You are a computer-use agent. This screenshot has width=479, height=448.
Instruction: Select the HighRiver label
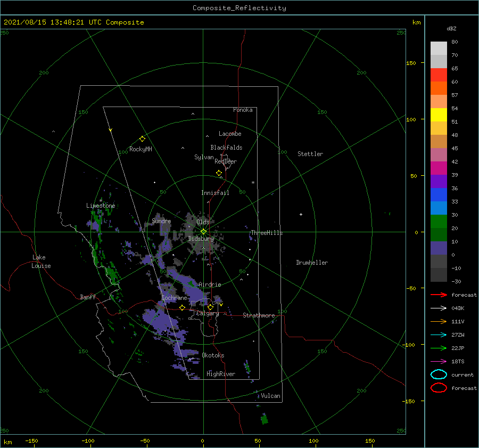point(221,374)
